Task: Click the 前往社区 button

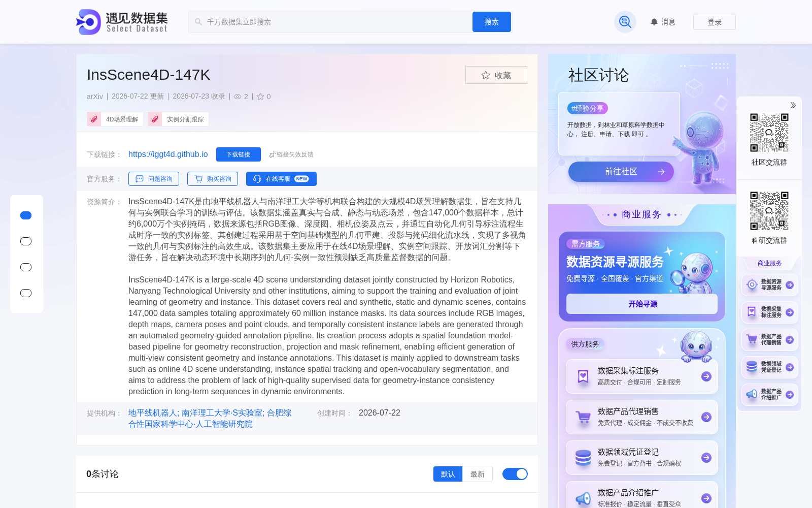Action: click(621, 172)
